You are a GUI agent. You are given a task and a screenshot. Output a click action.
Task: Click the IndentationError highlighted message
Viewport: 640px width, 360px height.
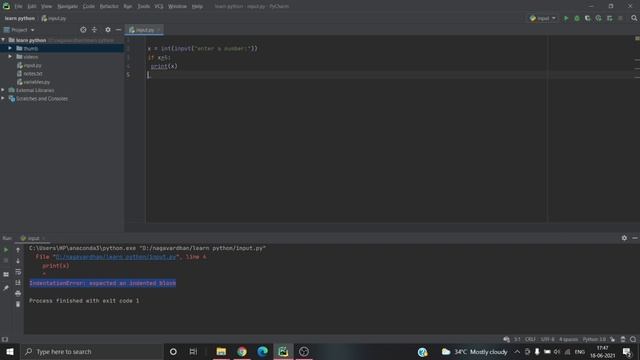(x=102, y=283)
